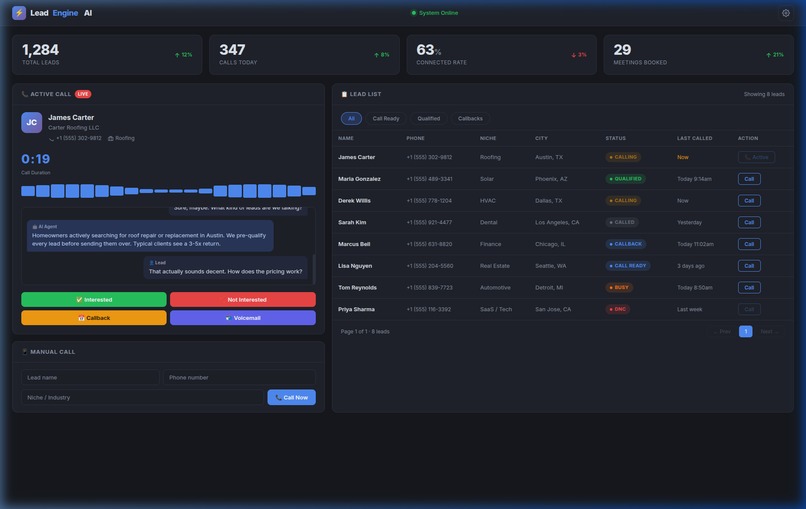The image size is (806, 509).
Task: Click the Prev pagination button
Action: click(722, 332)
